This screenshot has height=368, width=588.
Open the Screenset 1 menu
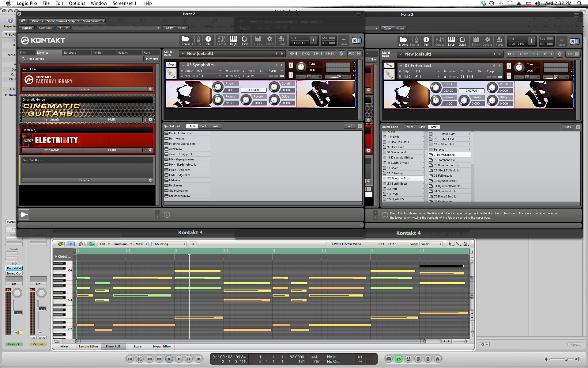124,3
